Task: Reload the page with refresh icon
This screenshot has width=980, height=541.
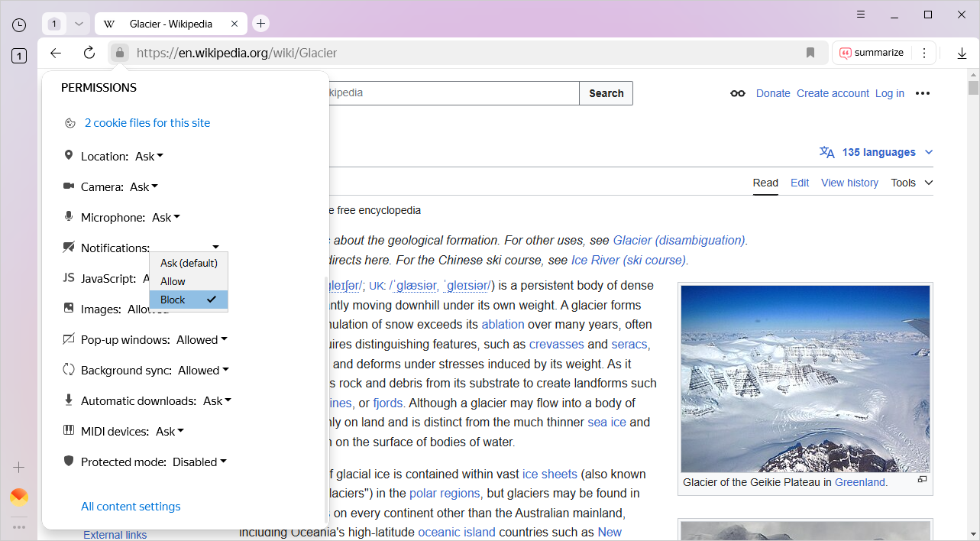Action: tap(89, 53)
